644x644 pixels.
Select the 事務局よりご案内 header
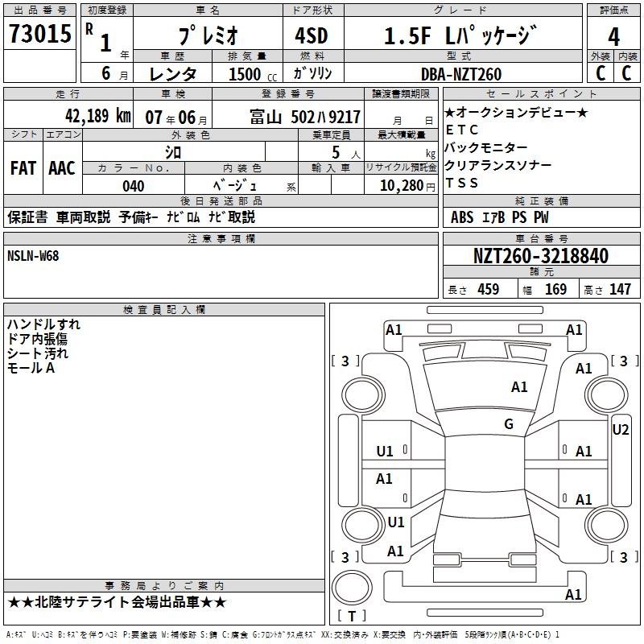click(x=164, y=586)
